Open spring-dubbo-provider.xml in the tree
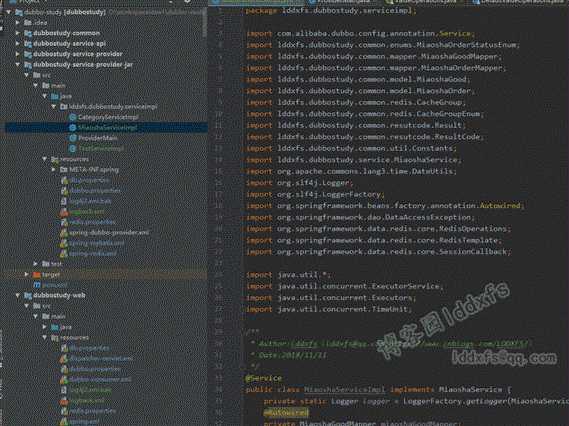 pos(109,233)
